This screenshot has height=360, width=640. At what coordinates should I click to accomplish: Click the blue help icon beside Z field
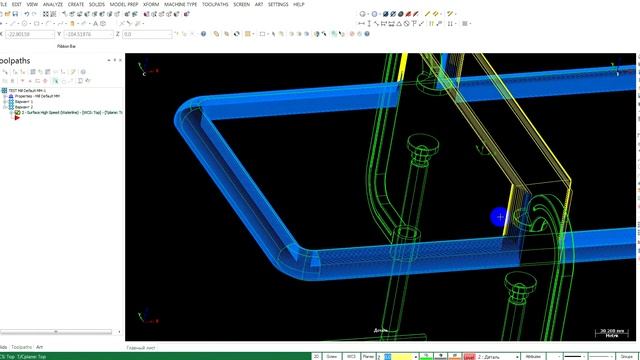point(203,34)
